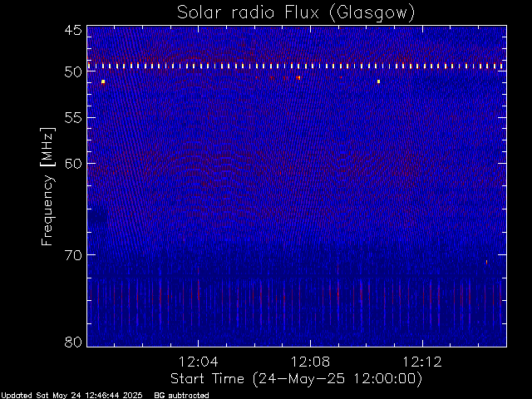Select the 50 frequency axis label
This screenshot has width=532, height=399.
[x=73, y=72]
